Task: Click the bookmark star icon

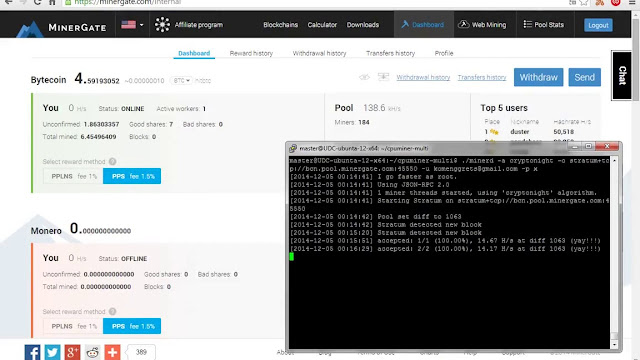Action: 584,2
